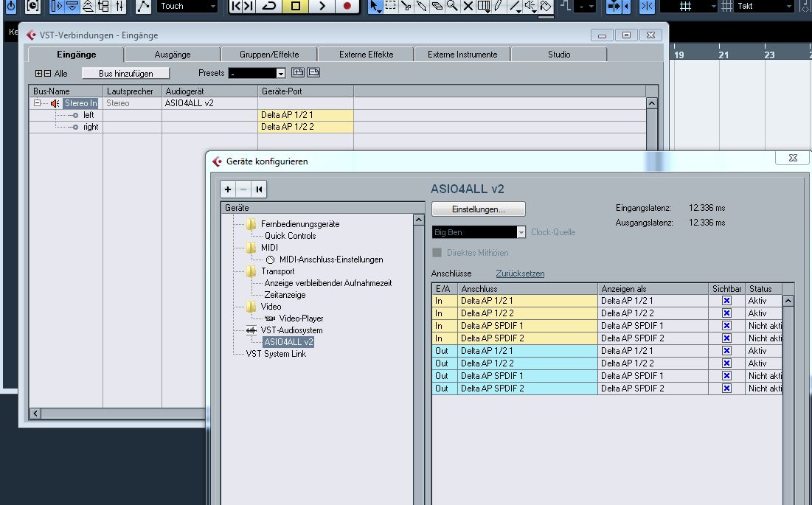
Task: Select MIDI-Anschluss-Einstellungen in device tree
Action: (x=330, y=260)
